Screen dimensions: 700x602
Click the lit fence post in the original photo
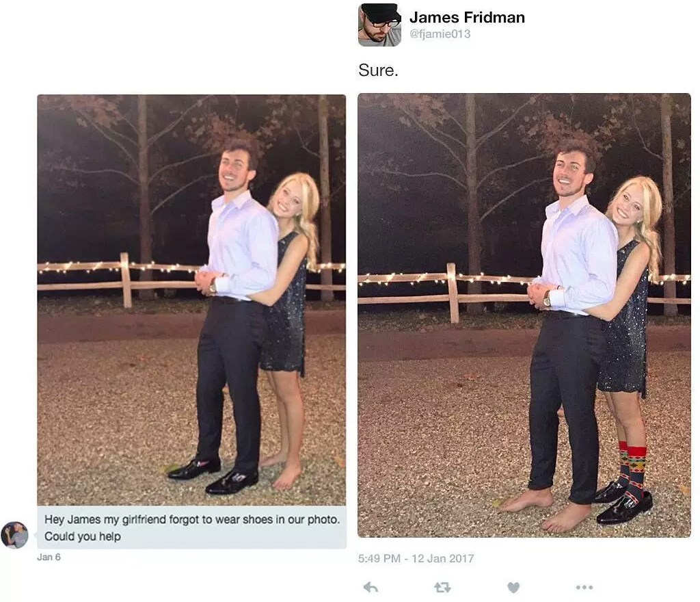[126, 280]
